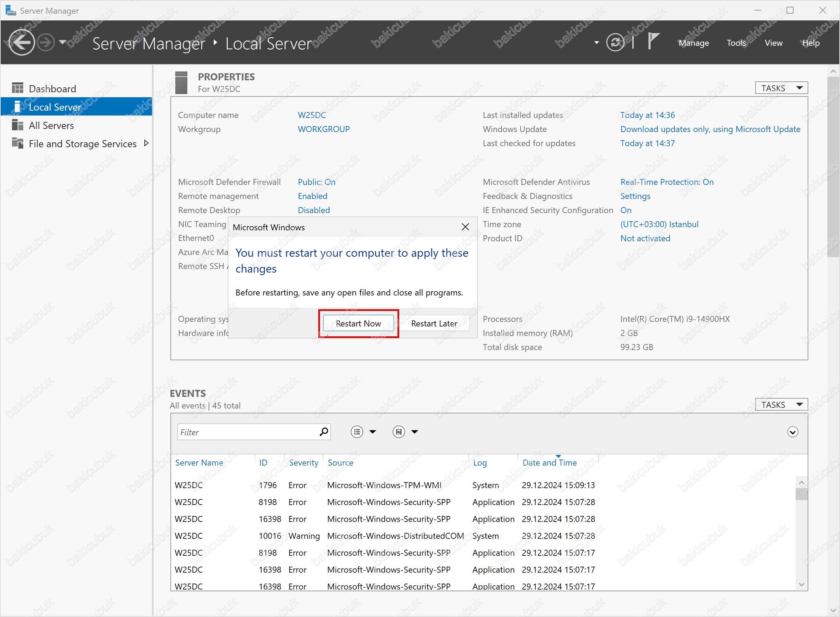Expand File and Storage Services arrow
The image size is (840, 617).
click(146, 143)
